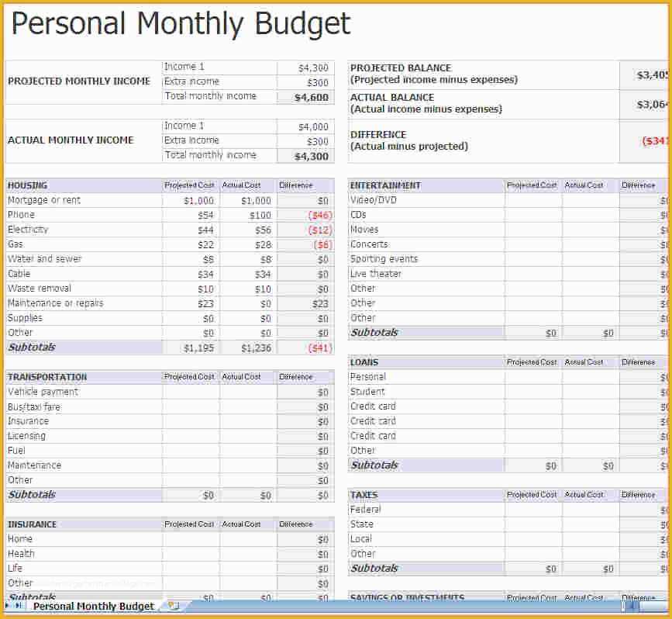Select projected Income 1 value $4,300
Screen dimensions: 672x619
click(306, 67)
